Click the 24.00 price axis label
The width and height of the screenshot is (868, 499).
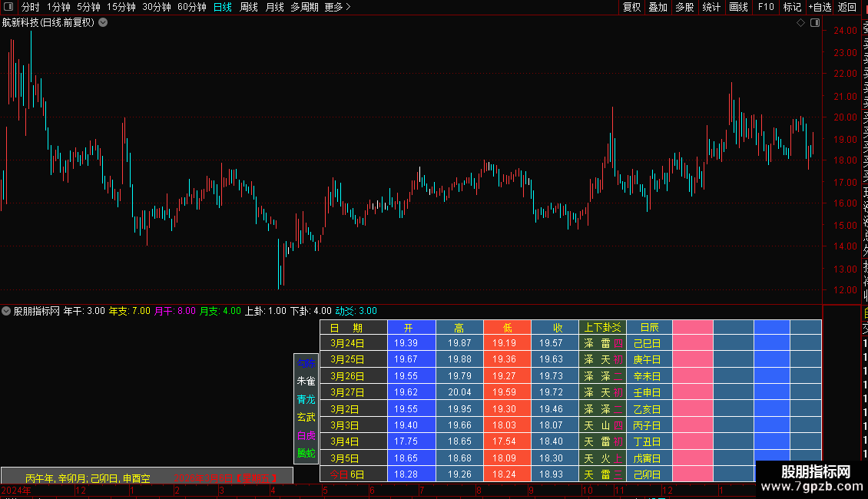(845, 31)
